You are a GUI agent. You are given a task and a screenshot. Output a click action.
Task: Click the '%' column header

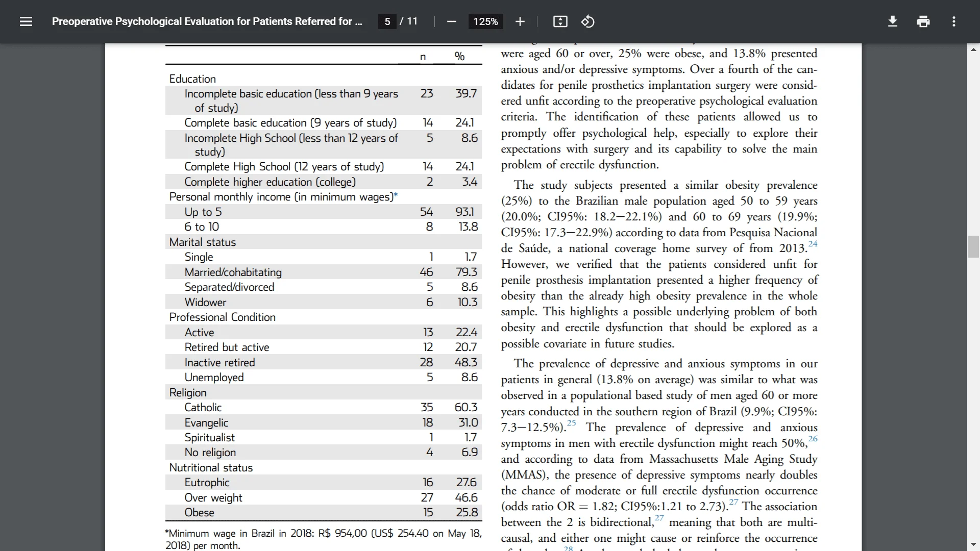(459, 57)
